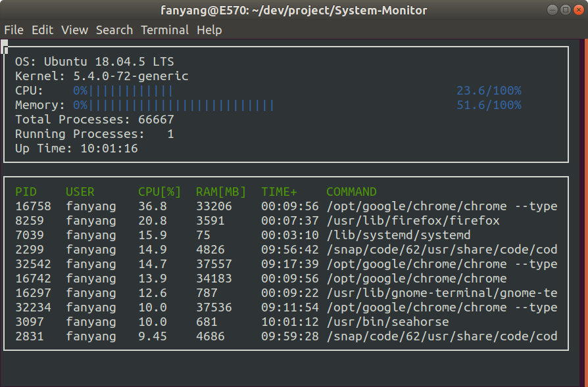The width and height of the screenshot is (588, 387).
Task: Click the Memory usage progress bar
Action: click(181, 105)
